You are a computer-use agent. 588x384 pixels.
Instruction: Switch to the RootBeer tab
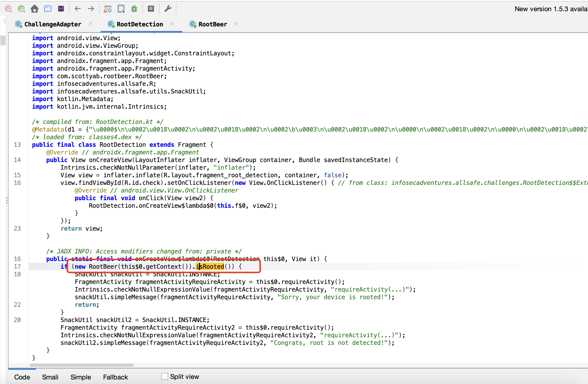click(x=212, y=24)
